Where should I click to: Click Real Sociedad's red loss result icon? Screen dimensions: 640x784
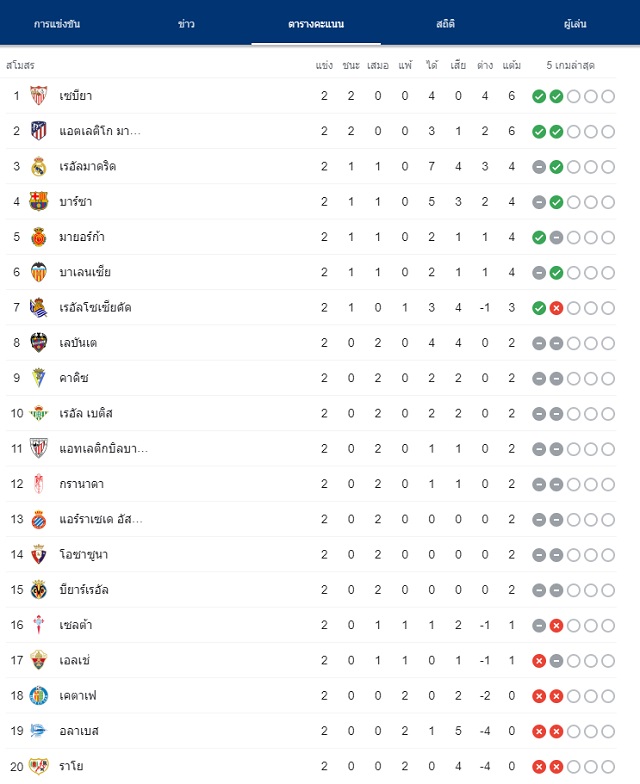point(556,308)
